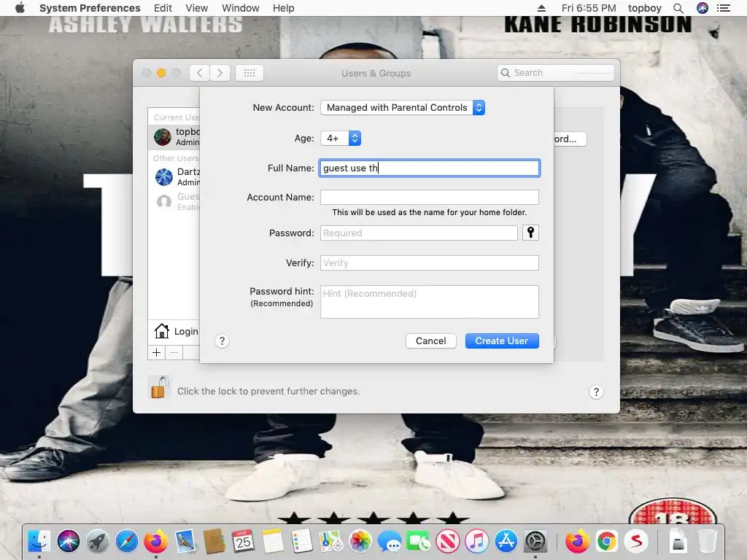Screen dimensions: 747x560
Task: Open Notification Center list icon
Action: point(724,8)
